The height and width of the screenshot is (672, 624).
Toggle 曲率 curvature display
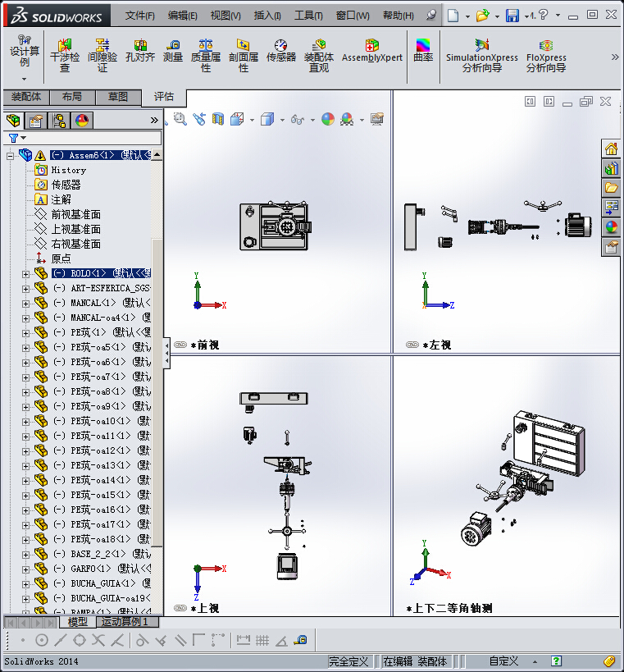423,51
